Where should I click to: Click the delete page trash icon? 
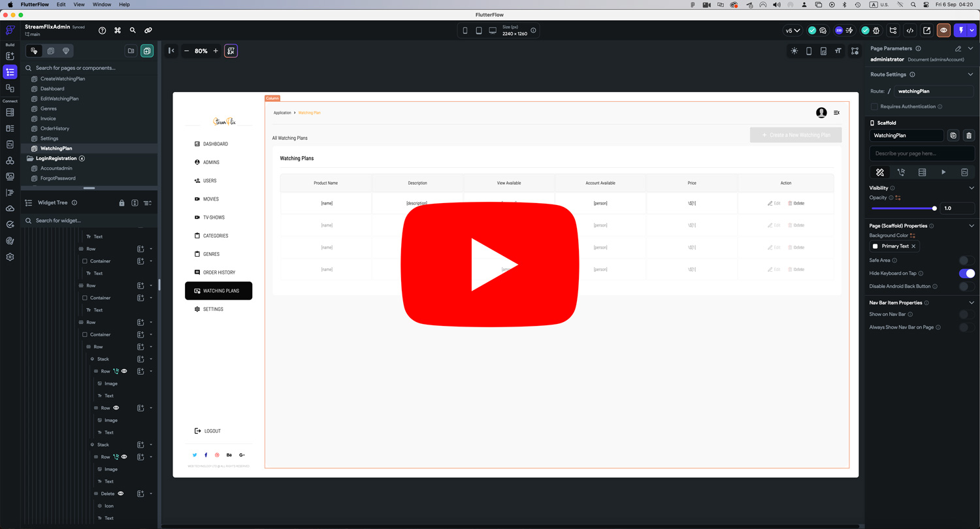click(969, 135)
